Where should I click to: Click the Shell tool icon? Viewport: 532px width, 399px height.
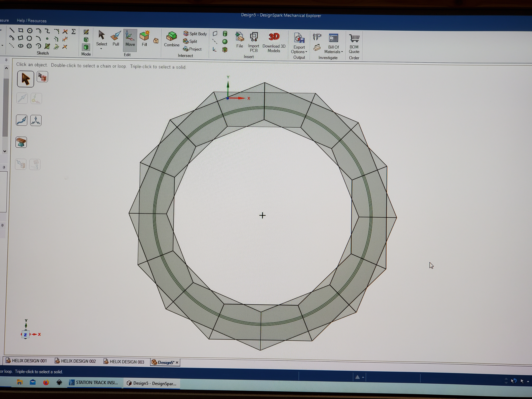click(225, 49)
